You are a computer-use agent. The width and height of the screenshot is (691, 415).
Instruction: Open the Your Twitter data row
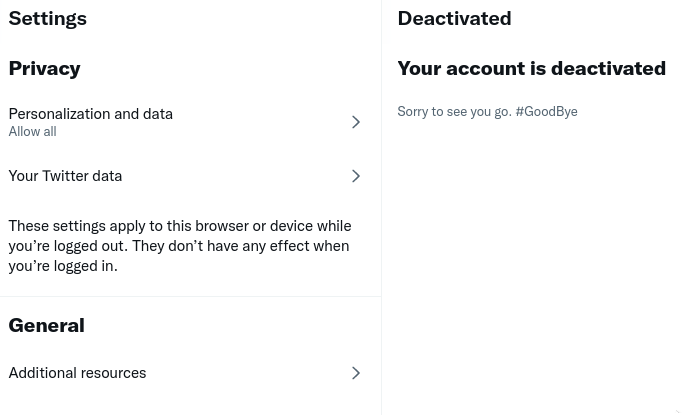click(65, 176)
